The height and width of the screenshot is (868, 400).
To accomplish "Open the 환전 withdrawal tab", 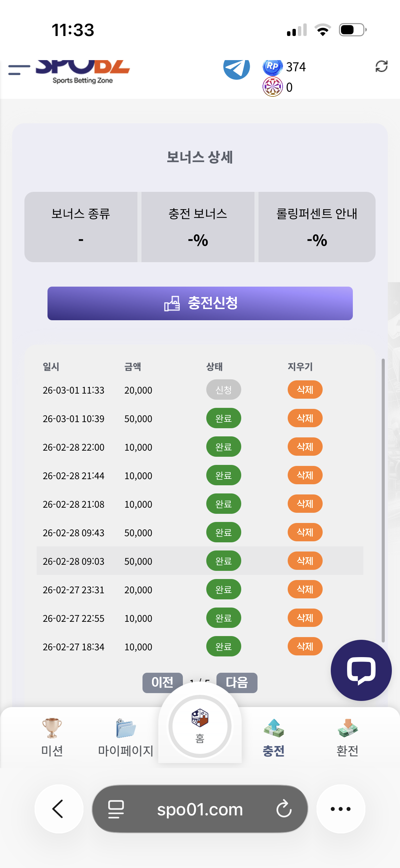I will [347, 737].
